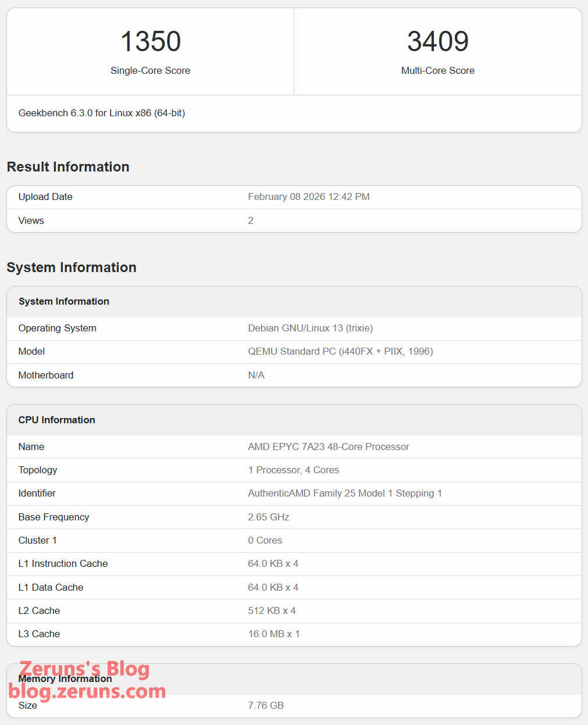
Task: Click the L3 Cache value 16.0 MB x 1
Action: (273, 634)
